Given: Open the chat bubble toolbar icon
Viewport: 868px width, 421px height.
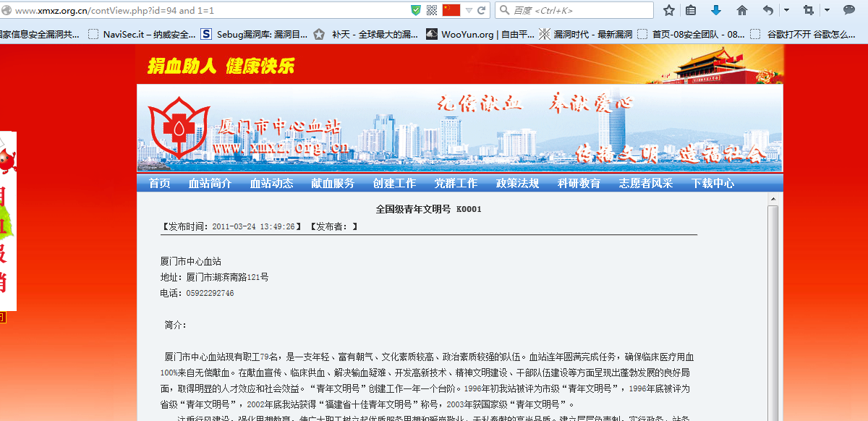Looking at the screenshot, I should click(849, 10).
